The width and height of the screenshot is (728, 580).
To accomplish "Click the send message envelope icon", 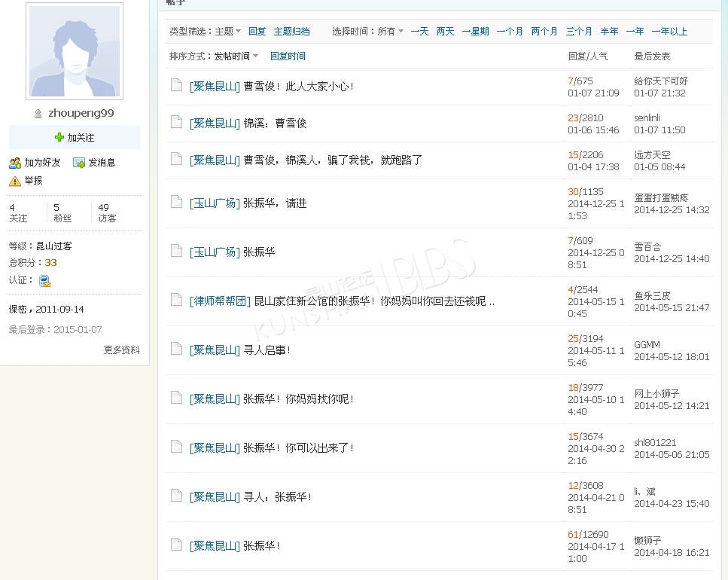I will click(79, 163).
